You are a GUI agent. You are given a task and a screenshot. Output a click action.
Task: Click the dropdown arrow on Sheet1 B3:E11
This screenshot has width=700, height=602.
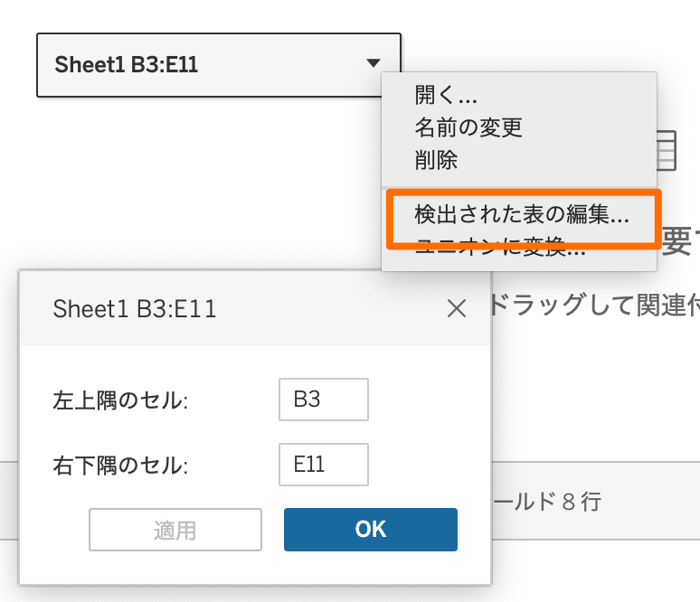point(374,64)
